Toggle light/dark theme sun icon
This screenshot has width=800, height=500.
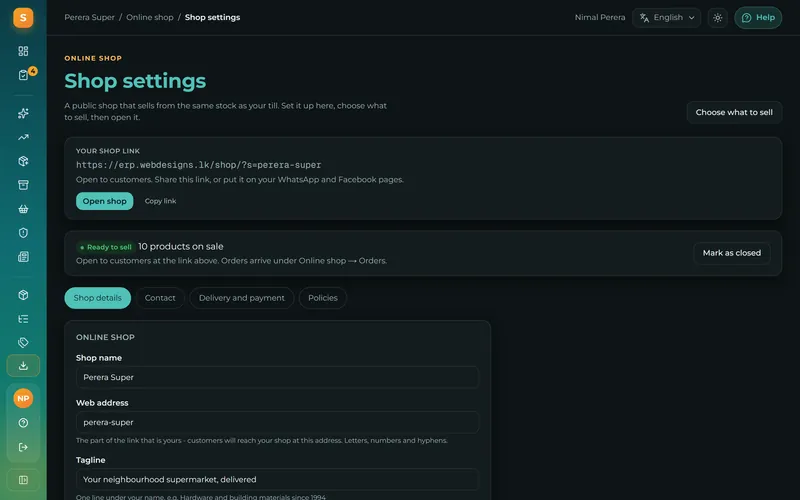[x=717, y=18]
